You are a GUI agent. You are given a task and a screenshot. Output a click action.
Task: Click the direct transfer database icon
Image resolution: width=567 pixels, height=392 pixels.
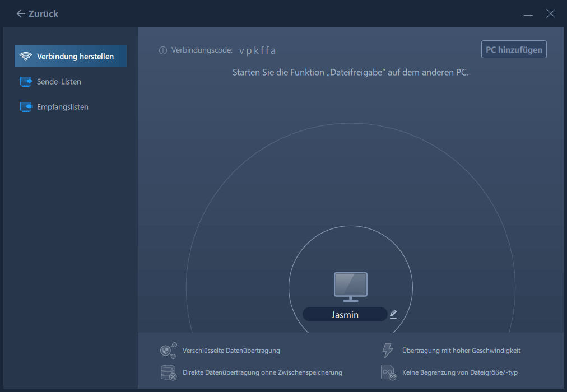(x=168, y=372)
